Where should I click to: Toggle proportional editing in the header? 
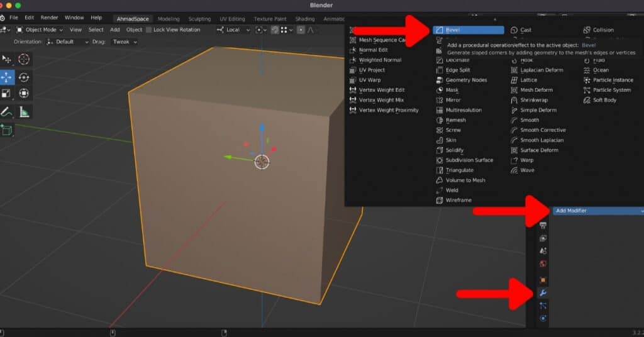tap(301, 30)
